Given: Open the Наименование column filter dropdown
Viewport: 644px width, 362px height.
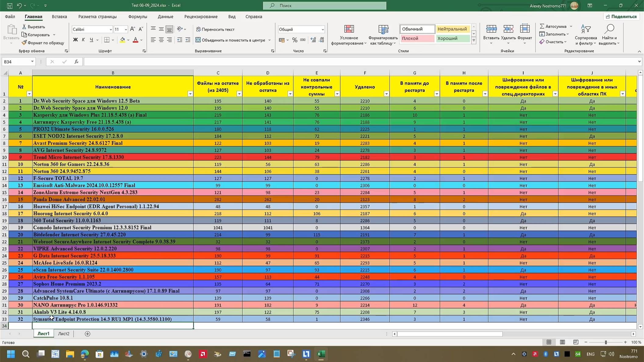Looking at the screenshot, I should 190,94.
